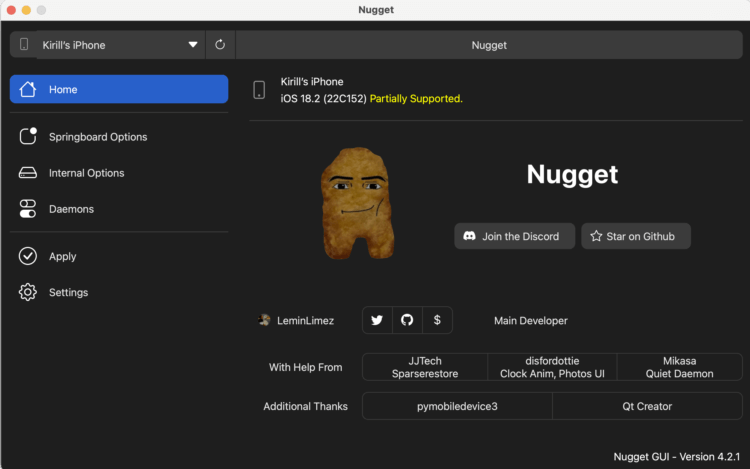Click the Partially Supported status text
The image size is (750, 469).
tap(416, 98)
